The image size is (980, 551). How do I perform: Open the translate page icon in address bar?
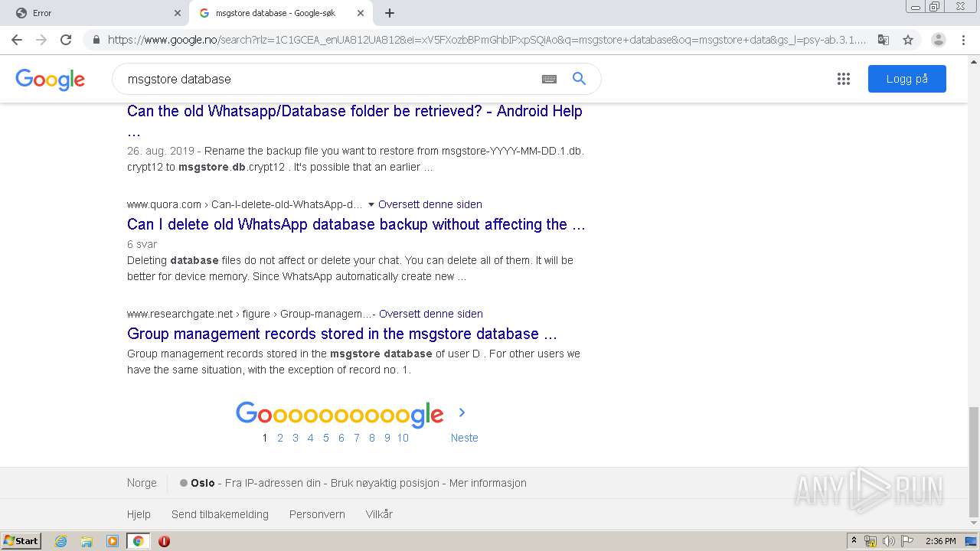click(884, 40)
